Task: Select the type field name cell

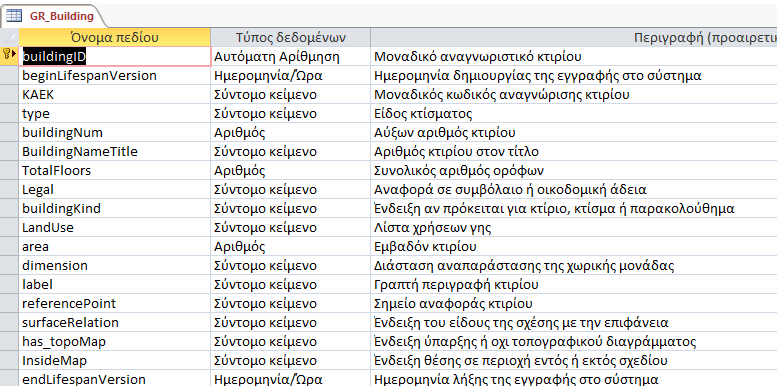Action: (114, 113)
